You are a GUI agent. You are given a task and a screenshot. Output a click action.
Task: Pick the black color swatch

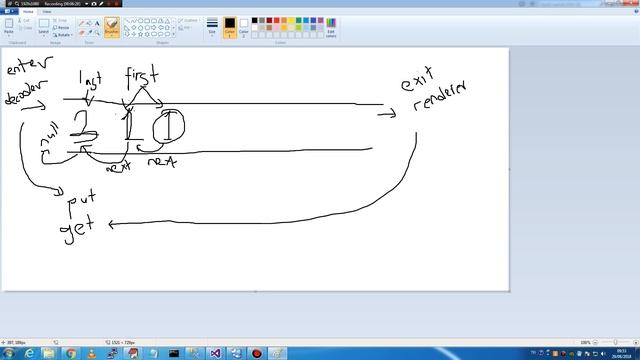point(255,20)
